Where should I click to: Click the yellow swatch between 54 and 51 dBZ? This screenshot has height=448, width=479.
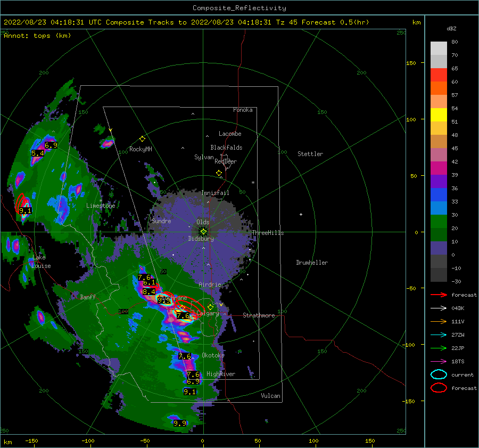pyautogui.click(x=439, y=115)
